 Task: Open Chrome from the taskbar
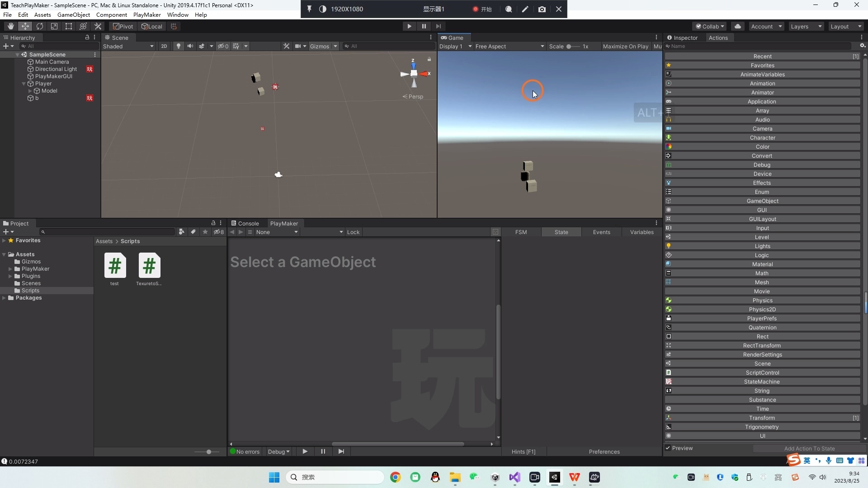point(395,477)
